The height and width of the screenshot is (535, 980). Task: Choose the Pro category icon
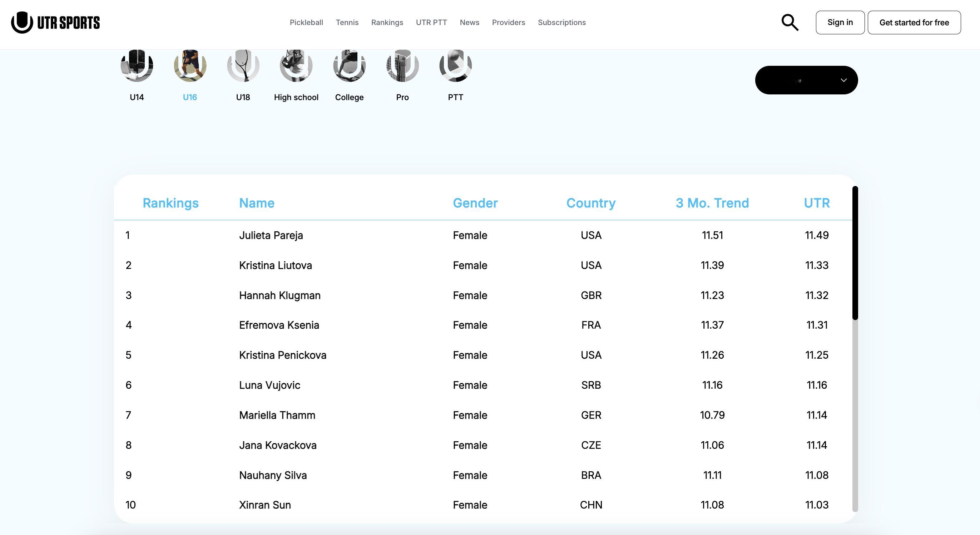402,66
